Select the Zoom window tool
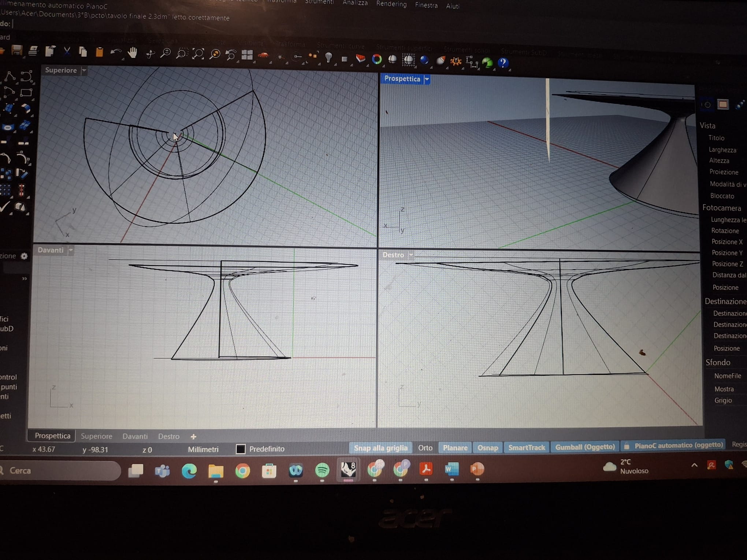 click(x=182, y=54)
